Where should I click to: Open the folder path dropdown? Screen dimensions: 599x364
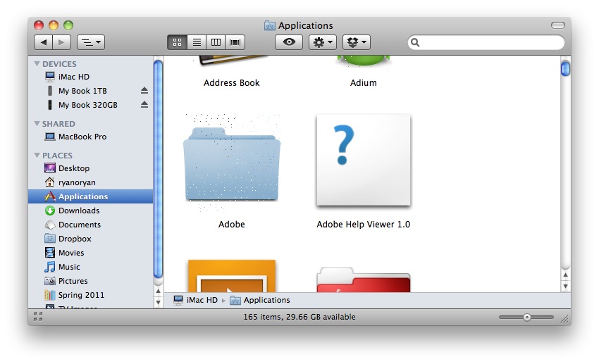click(x=91, y=42)
